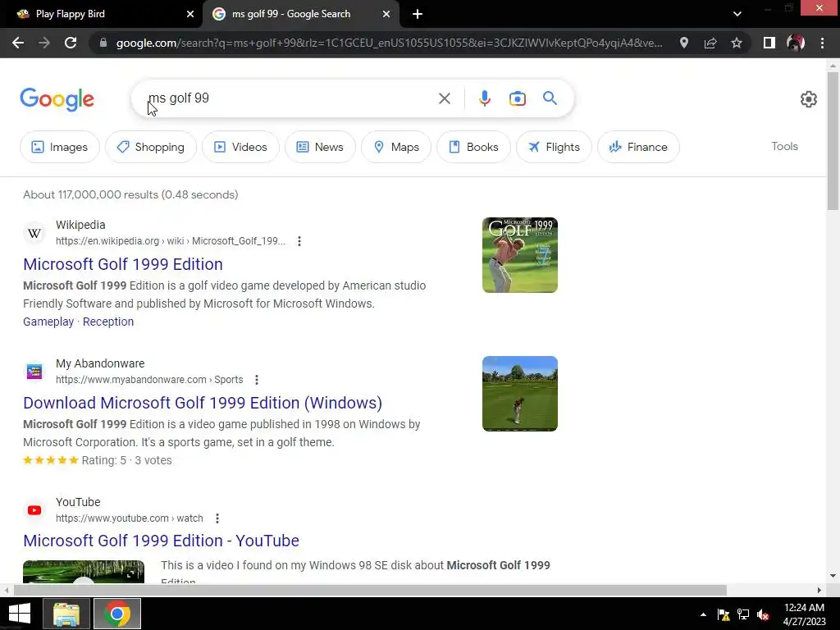
Task: Filter results by Images
Action: coord(59,147)
